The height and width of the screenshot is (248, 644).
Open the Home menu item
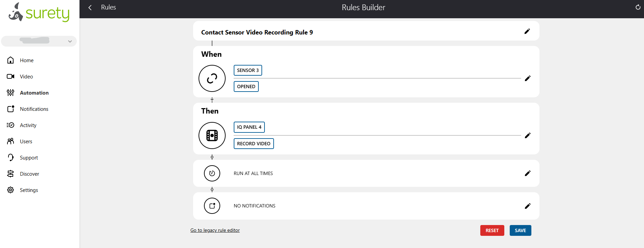26,60
